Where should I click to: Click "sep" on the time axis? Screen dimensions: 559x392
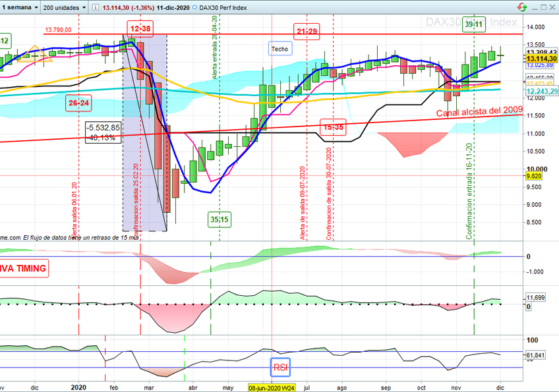click(x=386, y=388)
